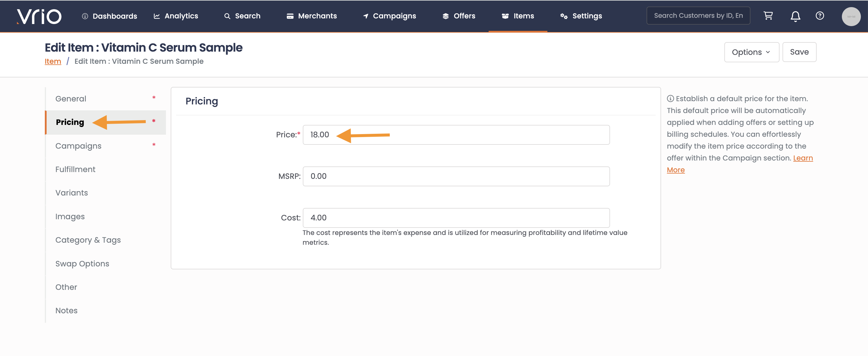This screenshot has width=868, height=356.
Task: Open the Settings menu
Action: (x=581, y=16)
